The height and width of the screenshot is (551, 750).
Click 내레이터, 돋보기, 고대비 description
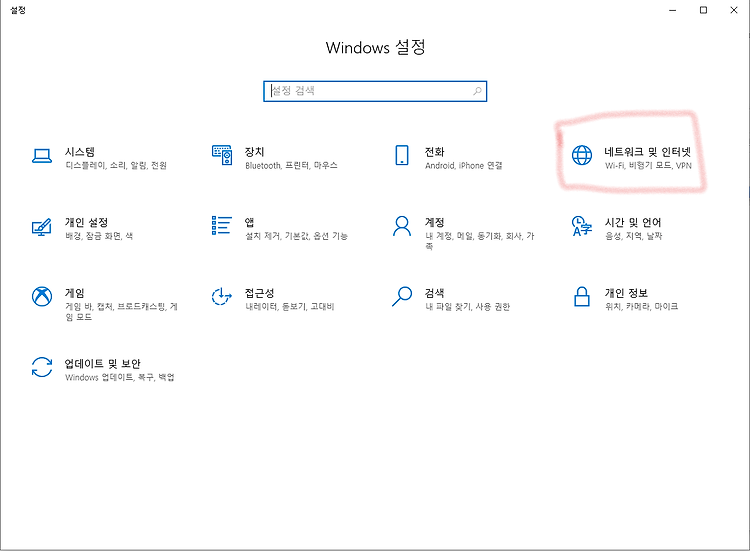pyautogui.click(x=290, y=307)
